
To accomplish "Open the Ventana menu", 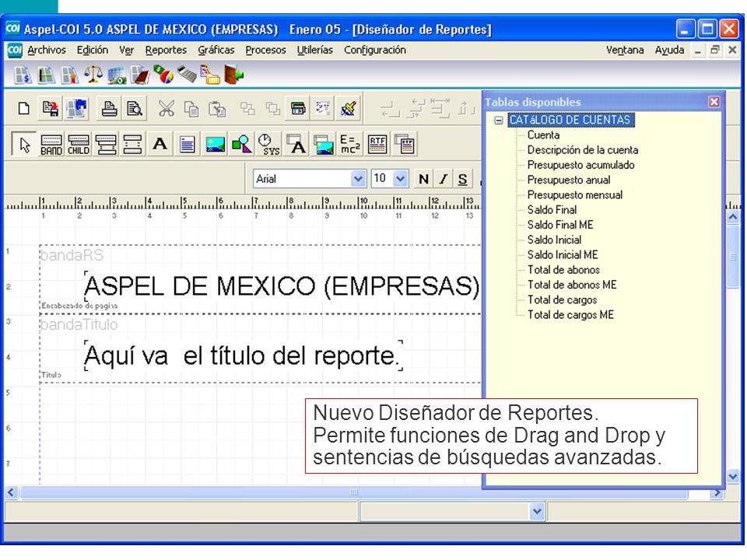I will click(x=625, y=50).
